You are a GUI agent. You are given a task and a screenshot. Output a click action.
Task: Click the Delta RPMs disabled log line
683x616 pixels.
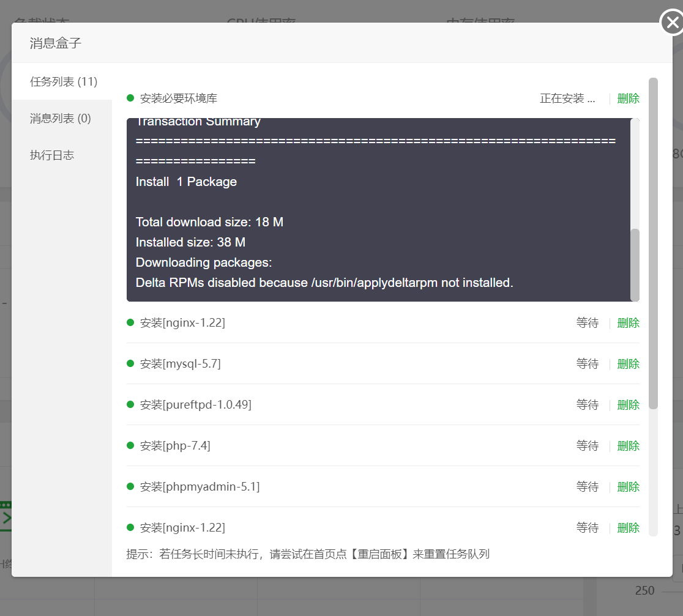coord(324,283)
